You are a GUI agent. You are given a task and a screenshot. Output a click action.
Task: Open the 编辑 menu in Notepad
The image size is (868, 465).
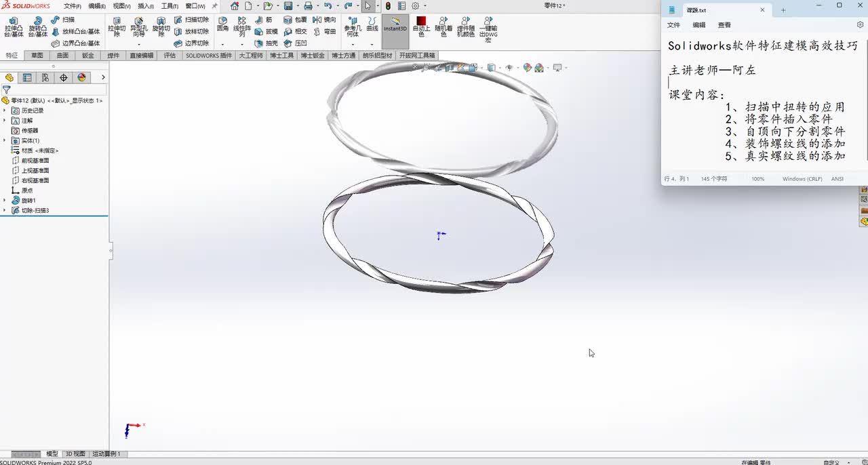pyautogui.click(x=699, y=25)
